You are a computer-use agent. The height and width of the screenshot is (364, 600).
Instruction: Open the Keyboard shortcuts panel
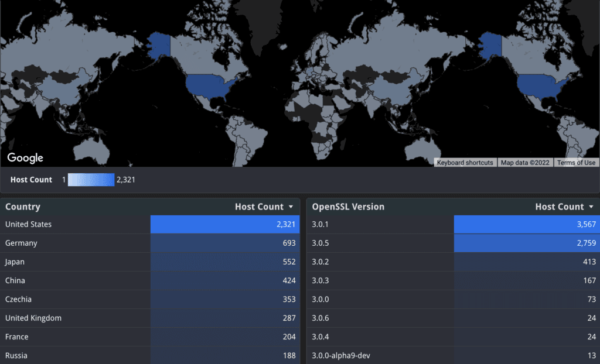click(465, 162)
